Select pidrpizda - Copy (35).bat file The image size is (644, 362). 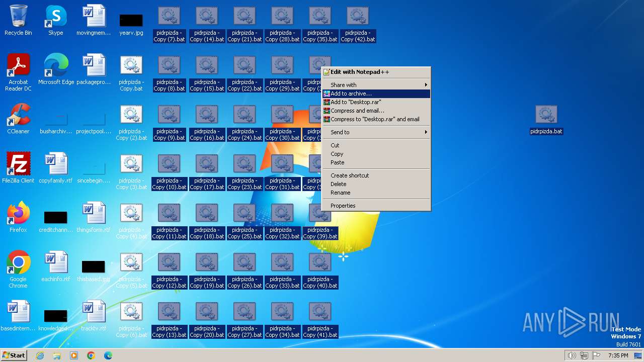coord(320,24)
